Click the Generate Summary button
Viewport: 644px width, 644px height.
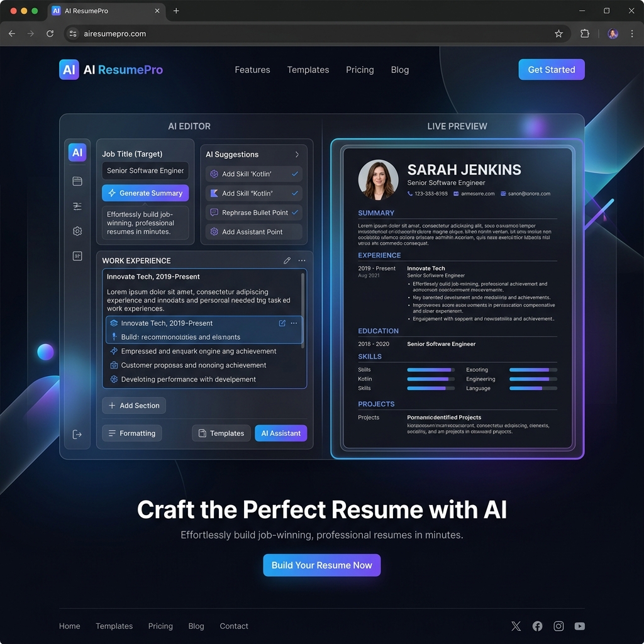pyautogui.click(x=145, y=193)
